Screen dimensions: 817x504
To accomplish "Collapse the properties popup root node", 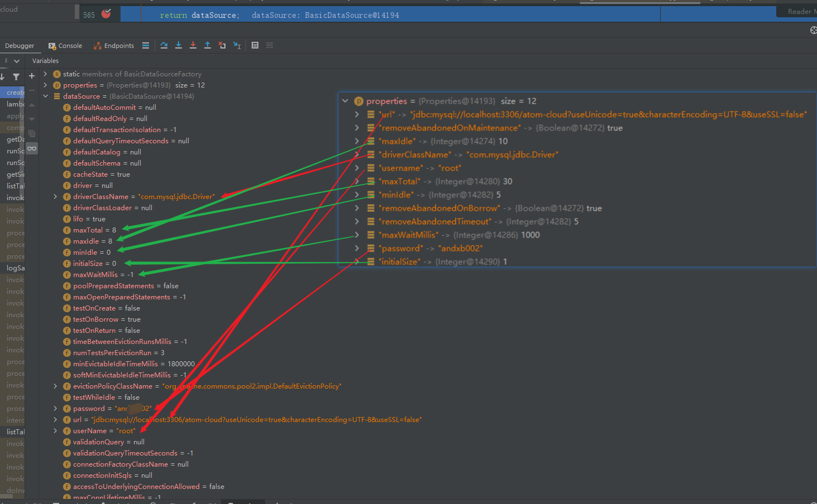I will (345, 101).
